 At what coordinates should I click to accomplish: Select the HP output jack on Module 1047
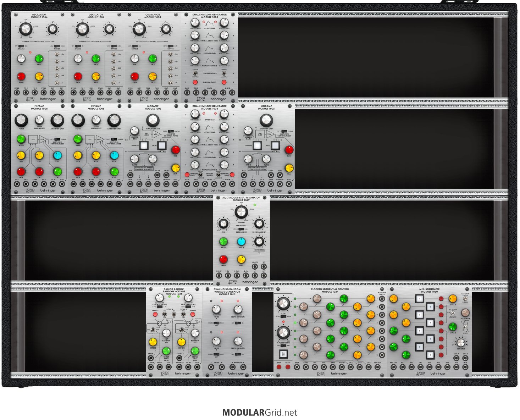(264, 276)
